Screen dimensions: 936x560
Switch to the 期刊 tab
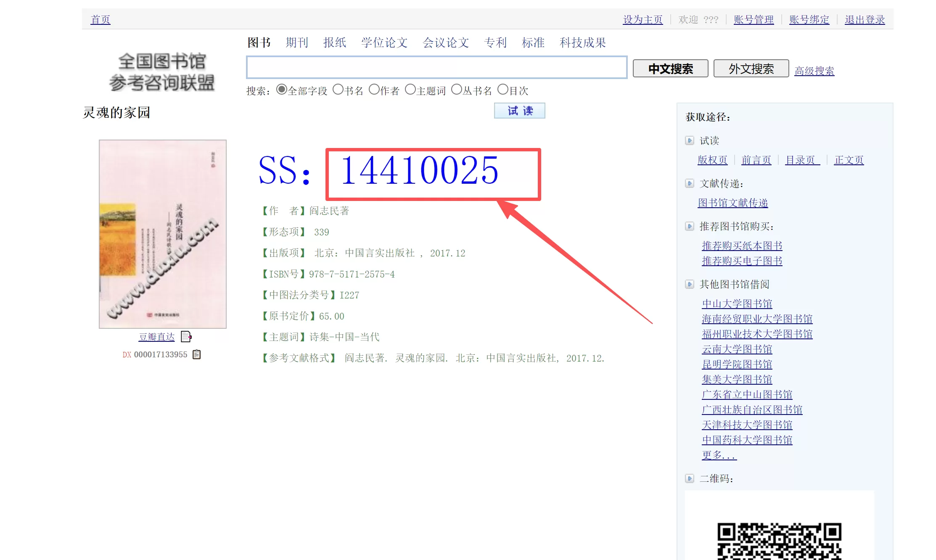pos(297,42)
